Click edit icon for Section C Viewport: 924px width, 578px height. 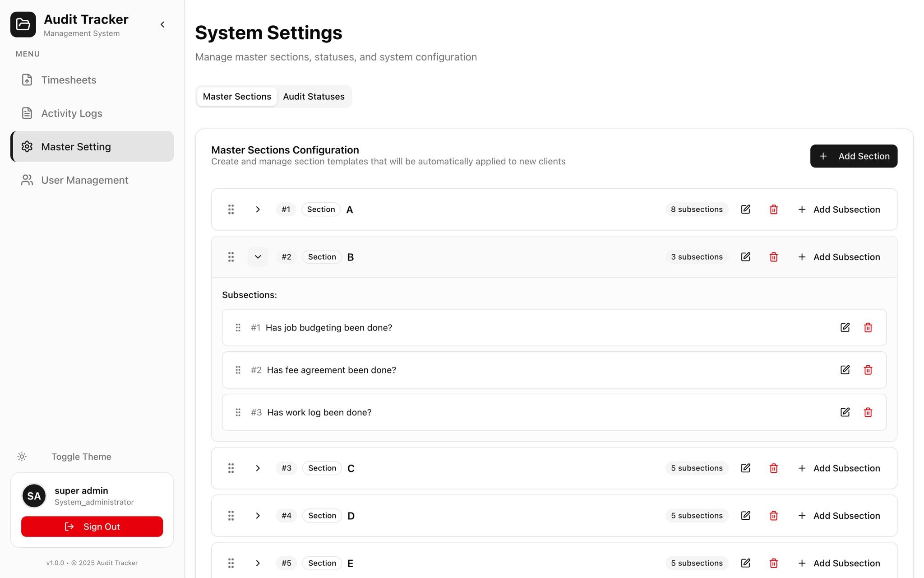[745, 468]
